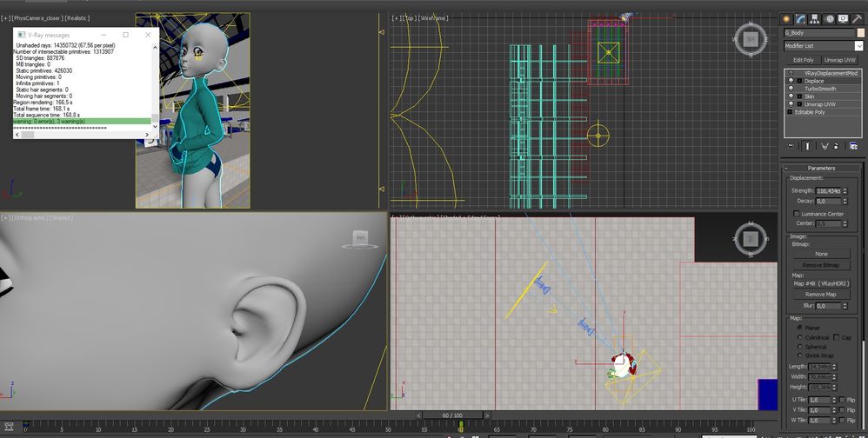Open the [+] menu of the Top viewport
The image size is (868, 438).
397,18
